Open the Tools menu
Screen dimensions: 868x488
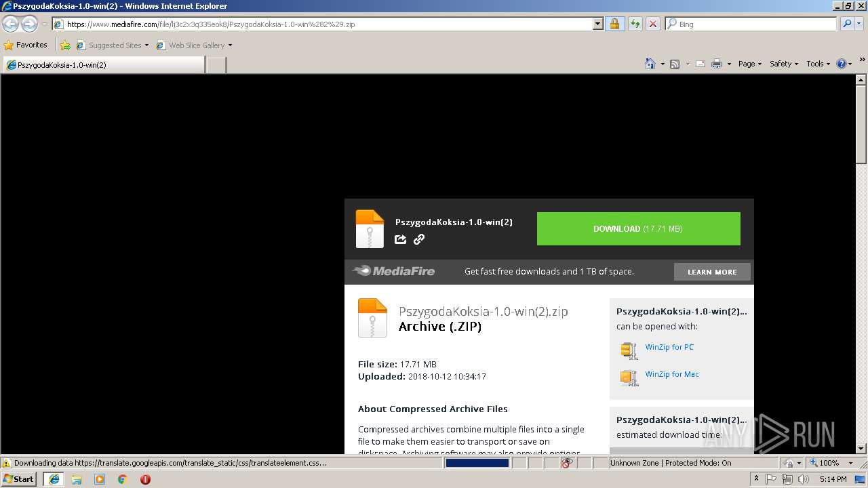(818, 64)
